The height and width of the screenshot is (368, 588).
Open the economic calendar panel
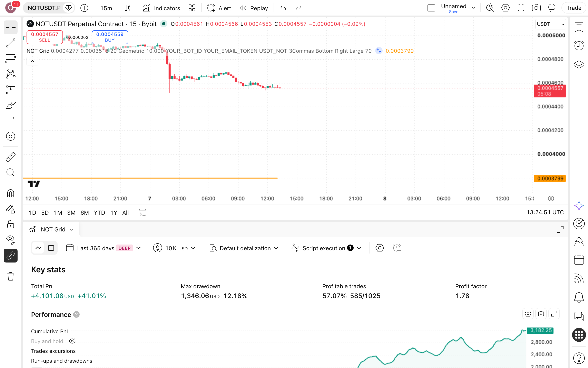(579, 260)
